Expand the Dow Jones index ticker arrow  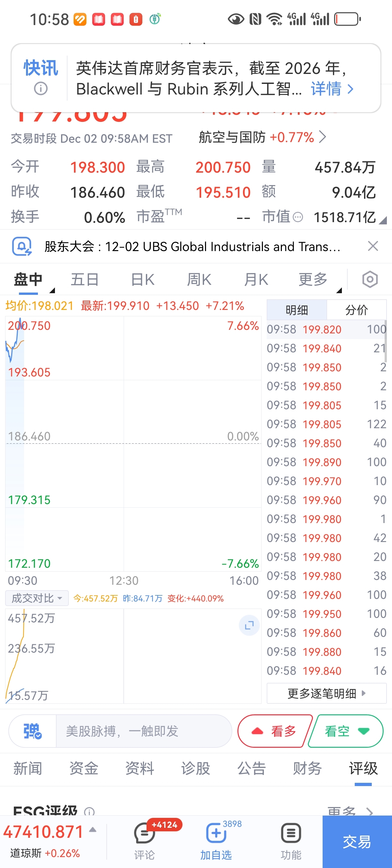pyautogui.click(x=93, y=830)
